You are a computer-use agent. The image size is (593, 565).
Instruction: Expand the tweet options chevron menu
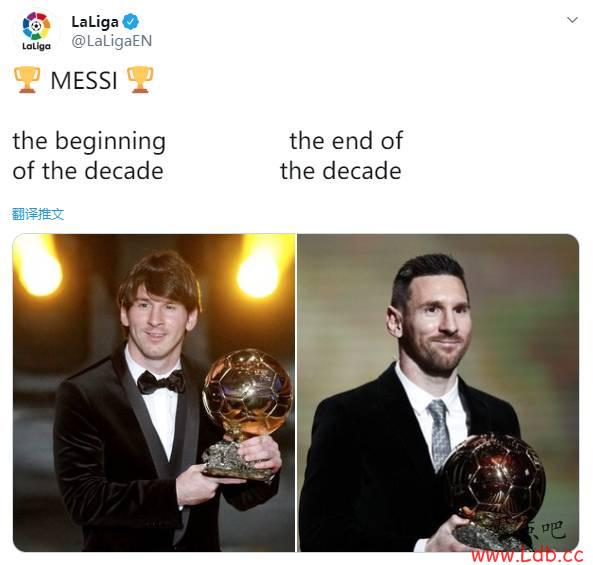tap(572, 20)
